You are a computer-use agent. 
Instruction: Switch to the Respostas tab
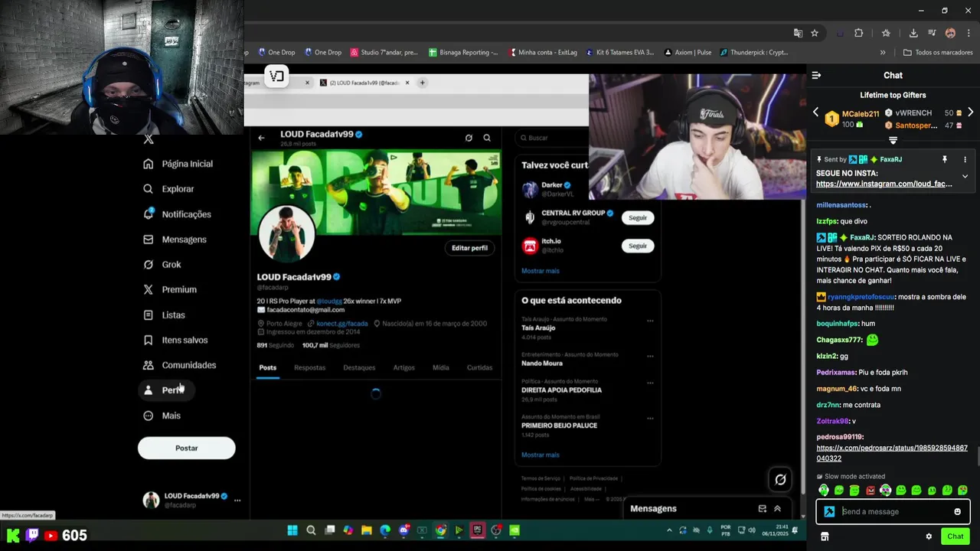click(x=309, y=368)
